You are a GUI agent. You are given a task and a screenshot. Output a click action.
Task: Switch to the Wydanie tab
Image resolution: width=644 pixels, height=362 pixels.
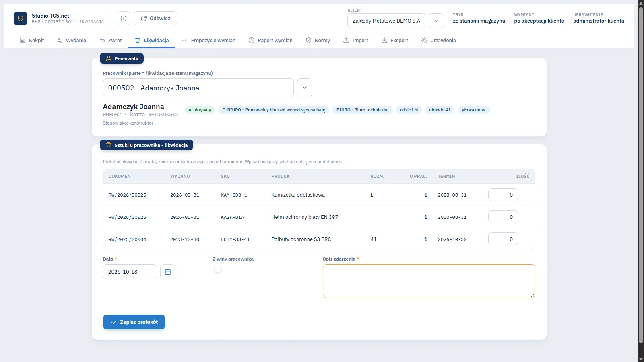(x=72, y=41)
